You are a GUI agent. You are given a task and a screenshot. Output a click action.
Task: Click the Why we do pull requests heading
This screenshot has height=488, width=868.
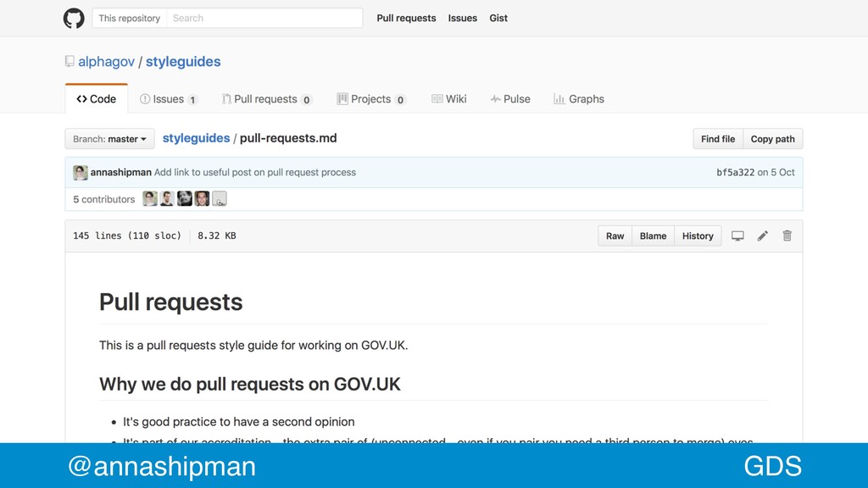point(250,384)
